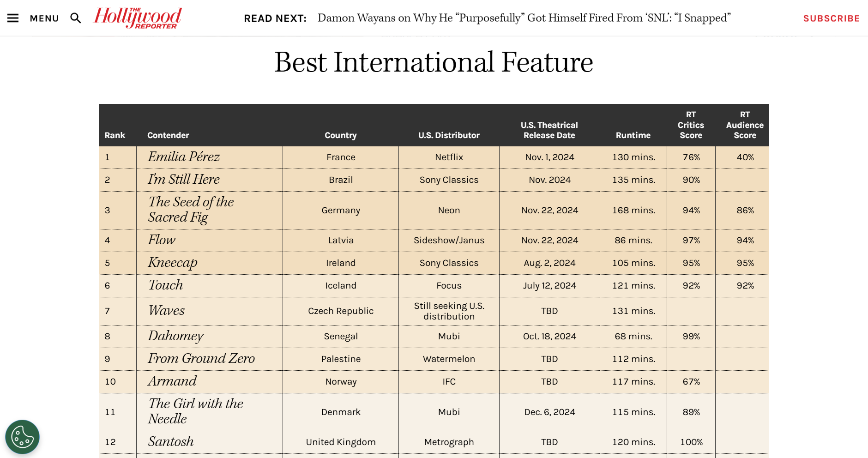Click the Dec. 6, 2024 release date
This screenshot has height=458, width=868.
(549, 412)
